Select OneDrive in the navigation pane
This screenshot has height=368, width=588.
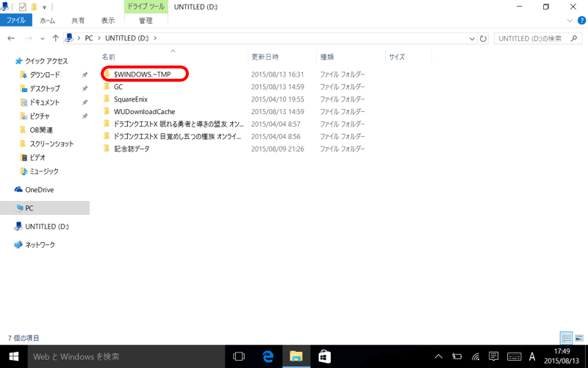tap(40, 190)
